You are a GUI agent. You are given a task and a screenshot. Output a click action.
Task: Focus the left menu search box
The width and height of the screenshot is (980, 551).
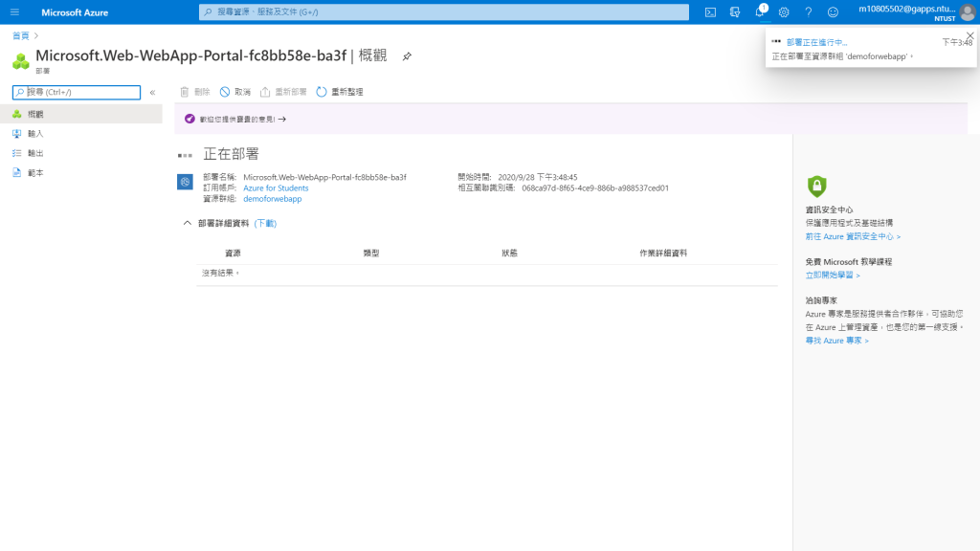pyautogui.click(x=77, y=93)
